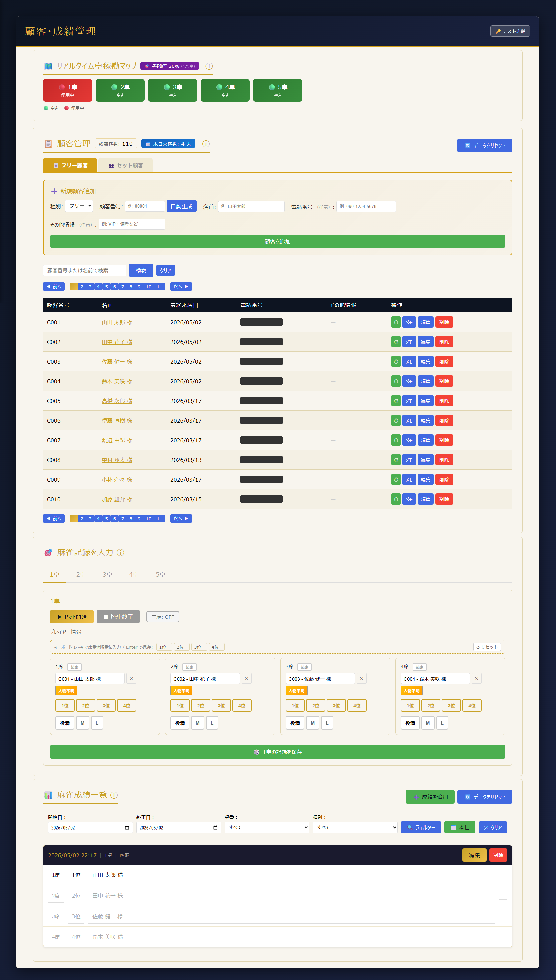
Task: Clear seat 2 player with X
Action: 246,678
